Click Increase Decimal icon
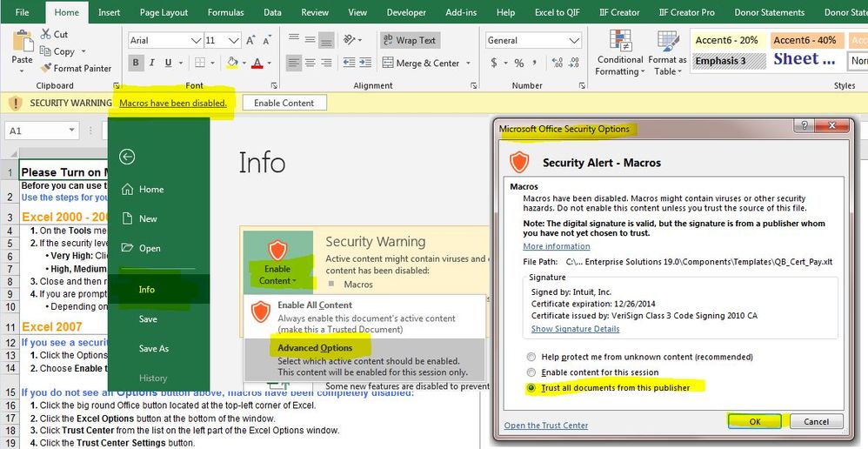Image resolution: width=868 pixels, height=449 pixels. pos(558,63)
